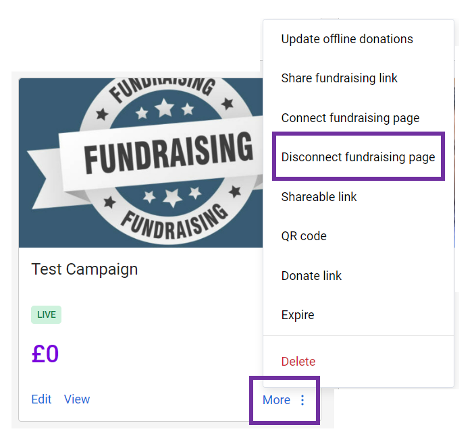Click the Edit link on Test Campaign

[x=41, y=399]
